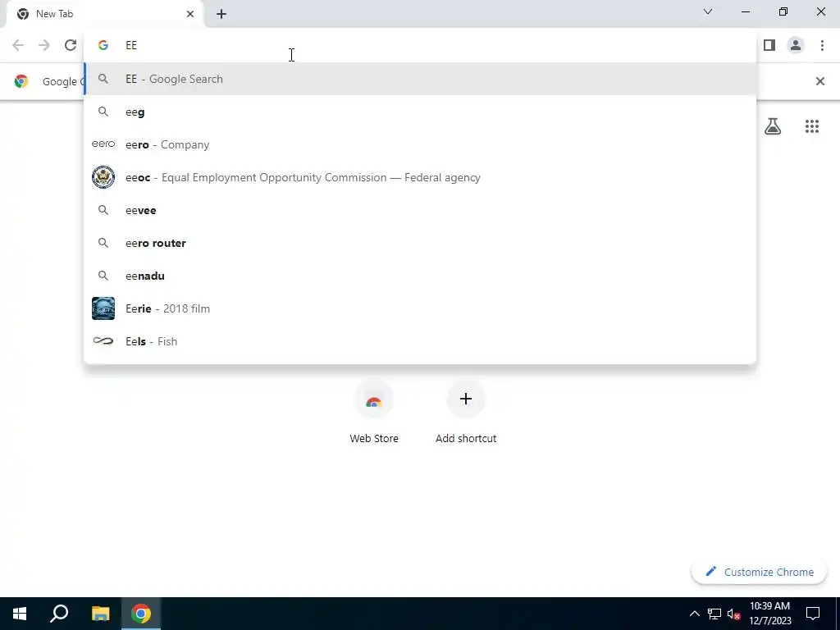Open File Explorer from taskbar
This screenshot has width=840, height=630.
pyautogui.click(x=100, y=614)
